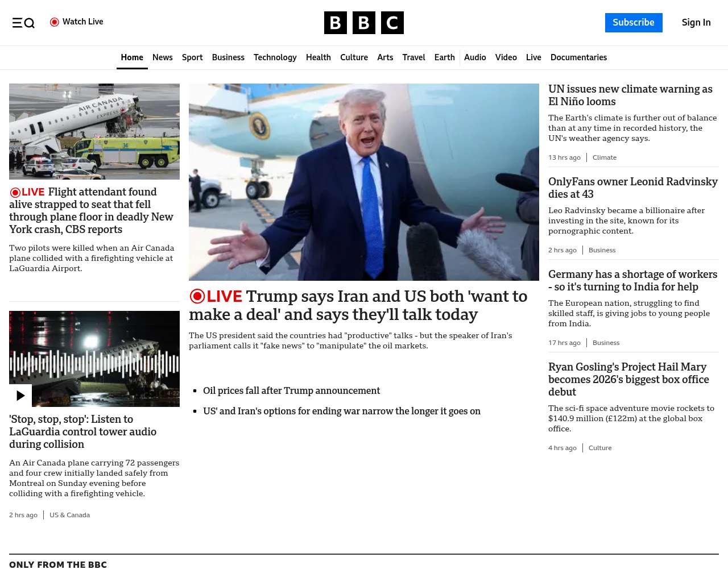
Task: Click Sign In
Action: pyautogui.click(x=696, y=23)
